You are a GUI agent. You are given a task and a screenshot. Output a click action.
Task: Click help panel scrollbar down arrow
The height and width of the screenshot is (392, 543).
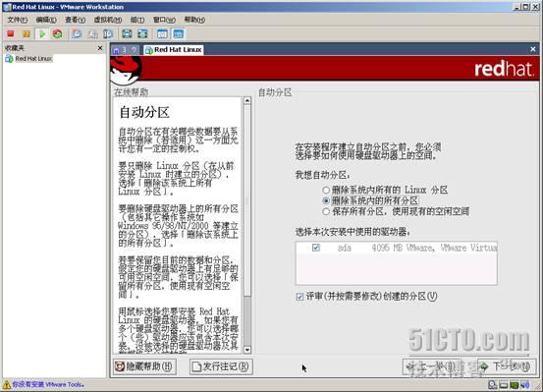247,350
